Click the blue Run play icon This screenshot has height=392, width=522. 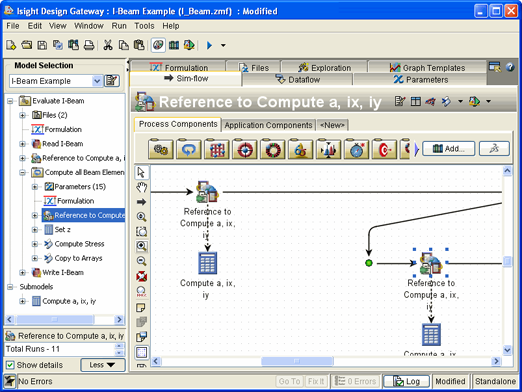[209, 45]
